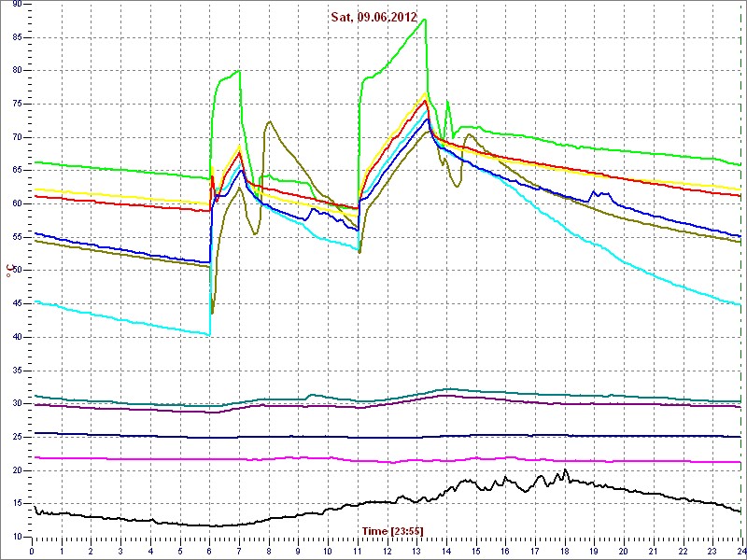The height and width of the screenshot is (560, 747).
Task: Select the 55 value on temperature axis
Action: [18, 237]
